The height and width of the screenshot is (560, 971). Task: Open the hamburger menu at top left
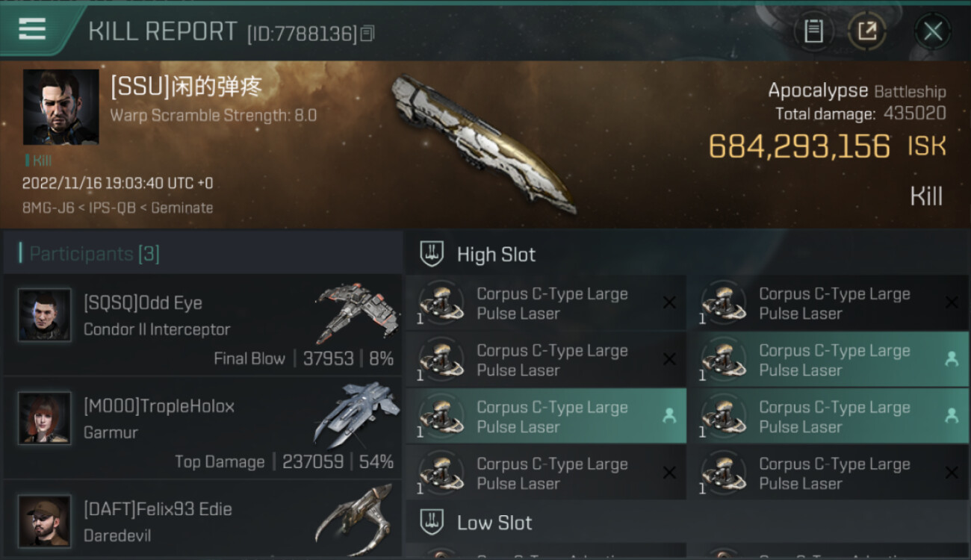coord(32,29)
